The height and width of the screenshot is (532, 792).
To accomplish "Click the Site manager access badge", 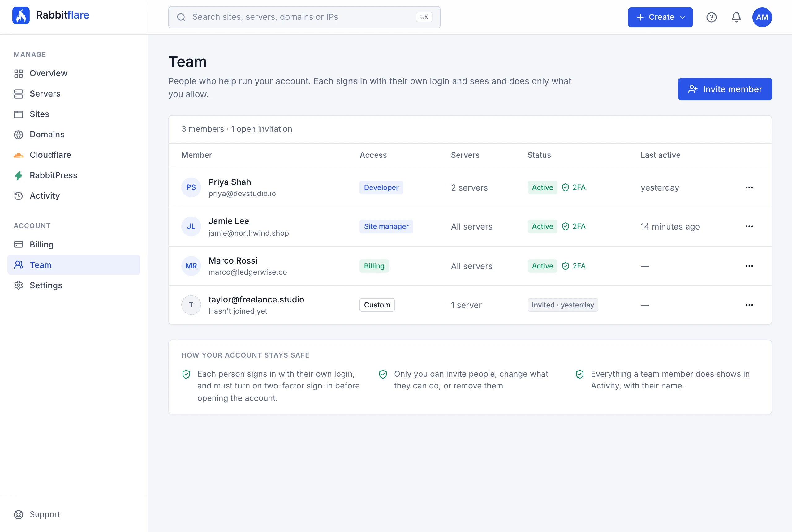I will pos(386,226).
